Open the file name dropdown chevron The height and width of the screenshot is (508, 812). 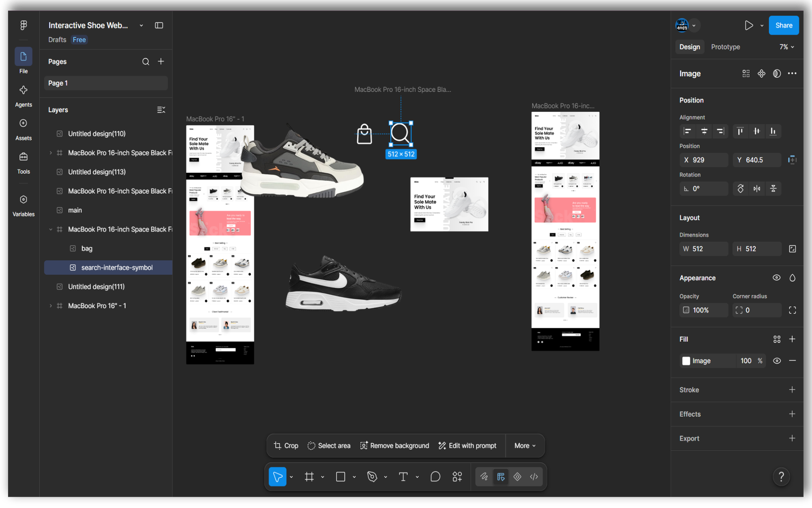click(x=141, y=25)
